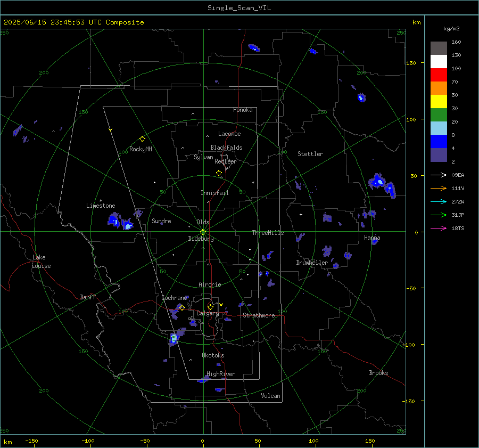Click the Ponoka label on the map
Viewport: 479px width, 448px height.
(x=243, y=110)
